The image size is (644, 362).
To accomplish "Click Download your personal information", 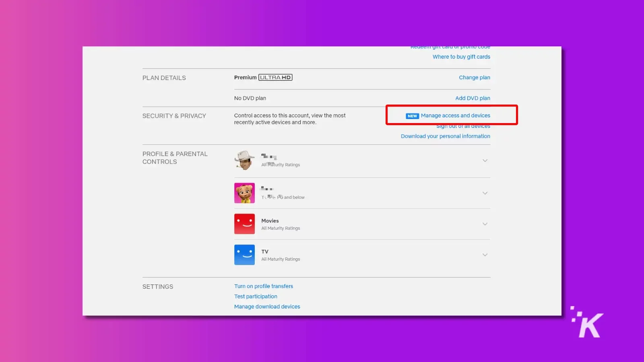I will pos(445,136).
